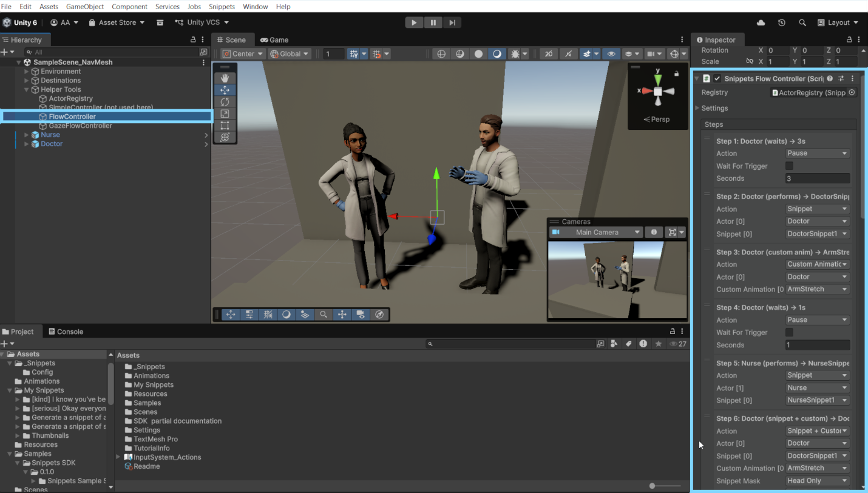Viewport: 868px width, 493px height.
Task: Open Step 6 Snippet Mask Head Only dropdown
Action: [818, 480]
